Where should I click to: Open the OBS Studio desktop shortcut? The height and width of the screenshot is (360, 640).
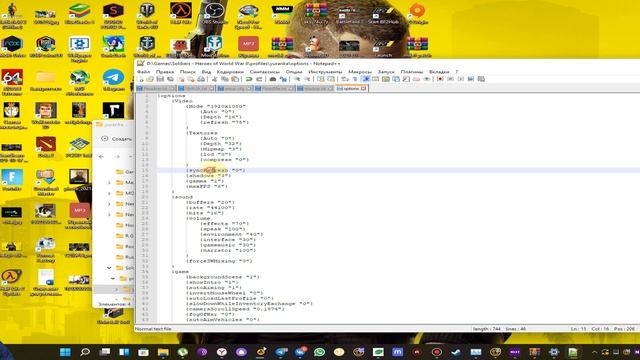[x=214, y=13]
